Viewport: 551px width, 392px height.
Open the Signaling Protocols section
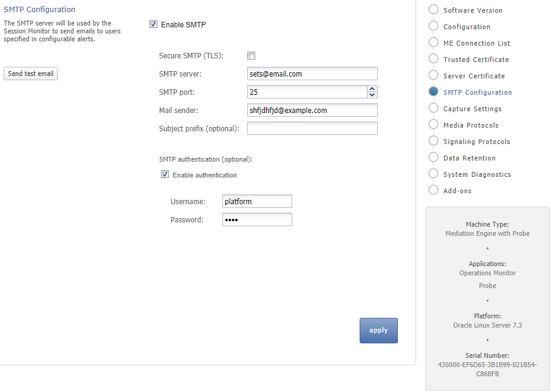[434, 141]
